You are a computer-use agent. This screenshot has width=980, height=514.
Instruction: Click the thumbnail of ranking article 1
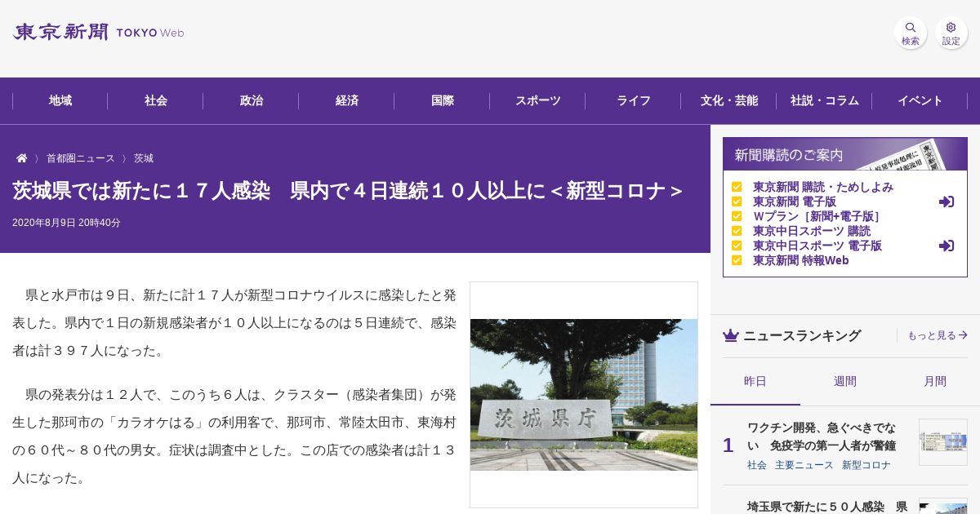(943, 442)
